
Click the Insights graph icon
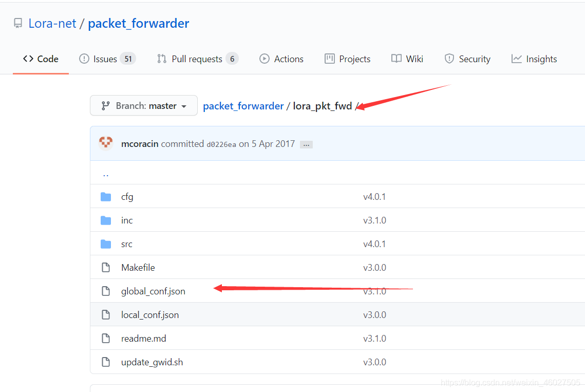516,59
